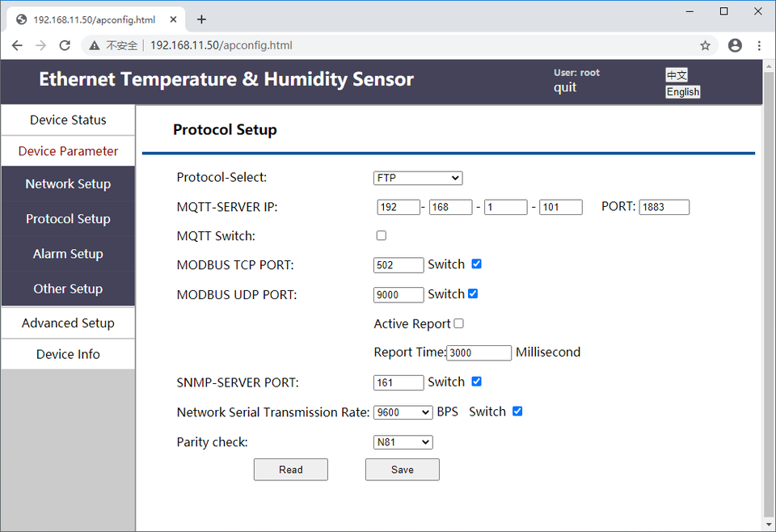Open Device Status menu item

[x=68, y=120]
